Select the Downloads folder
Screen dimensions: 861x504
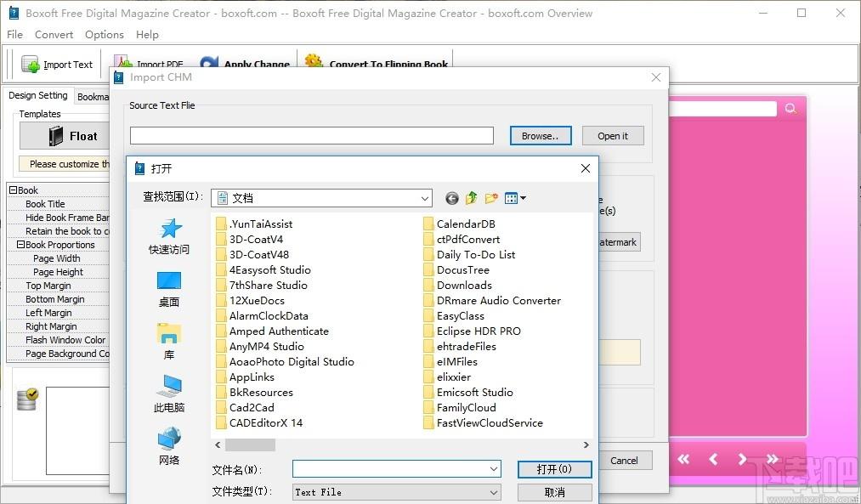[458, 286]
